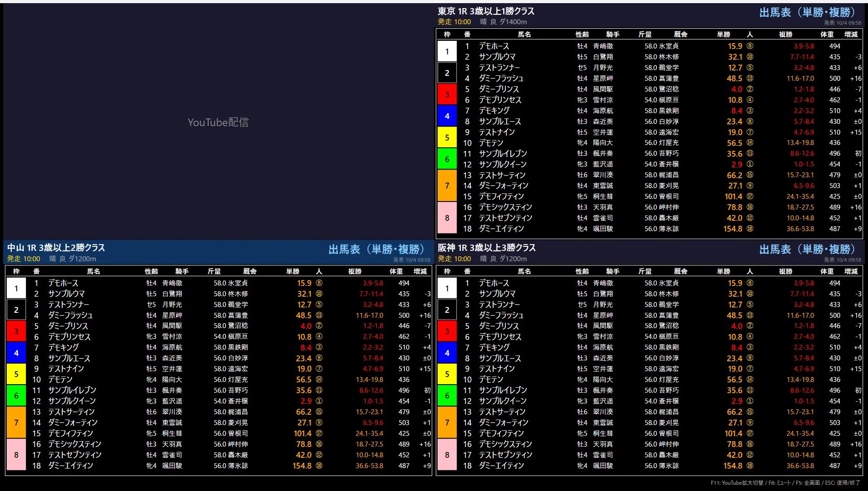Click +16 change for ダミーフラッシュ in 東京 panel

856,79
